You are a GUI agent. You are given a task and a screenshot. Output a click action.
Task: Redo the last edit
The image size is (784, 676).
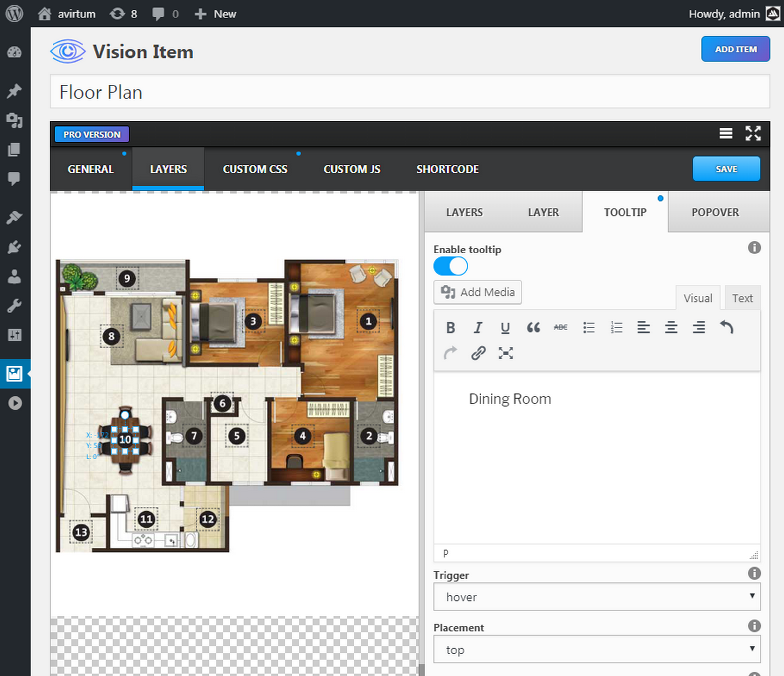coord(450,353)
